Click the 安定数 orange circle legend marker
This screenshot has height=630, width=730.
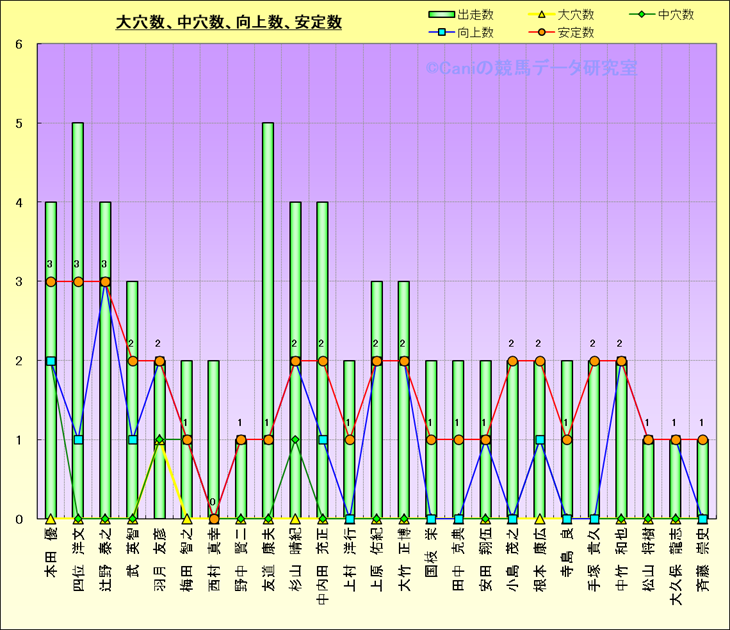click(541, 32)
